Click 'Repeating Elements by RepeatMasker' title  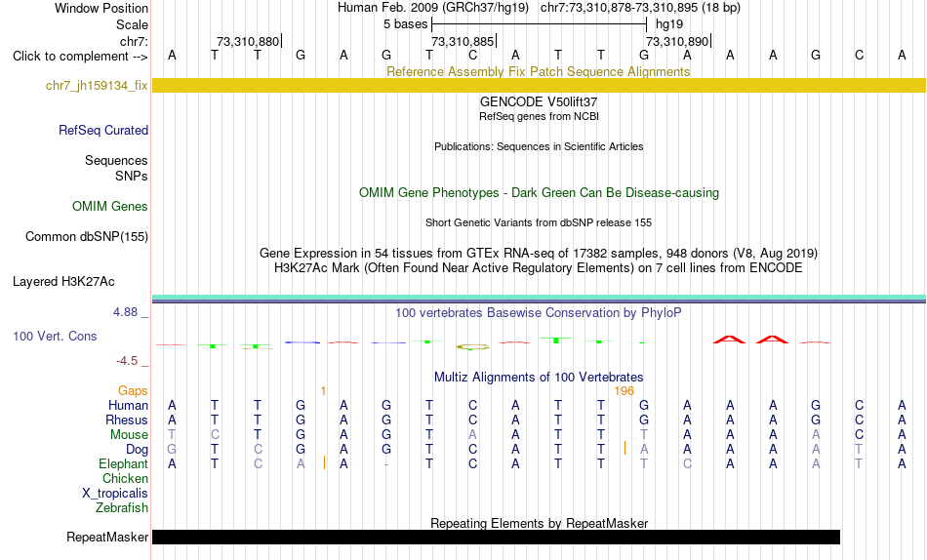539,523
